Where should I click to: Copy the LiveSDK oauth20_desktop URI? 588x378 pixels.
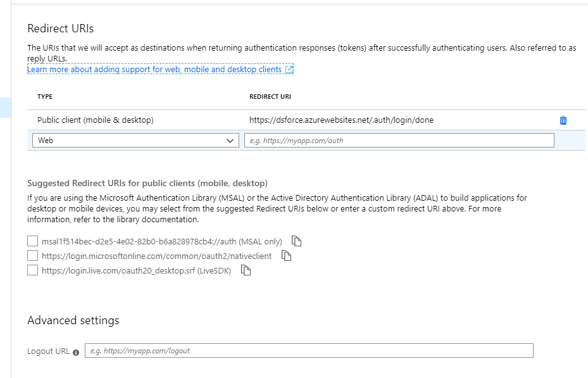(x=246, y=270)
